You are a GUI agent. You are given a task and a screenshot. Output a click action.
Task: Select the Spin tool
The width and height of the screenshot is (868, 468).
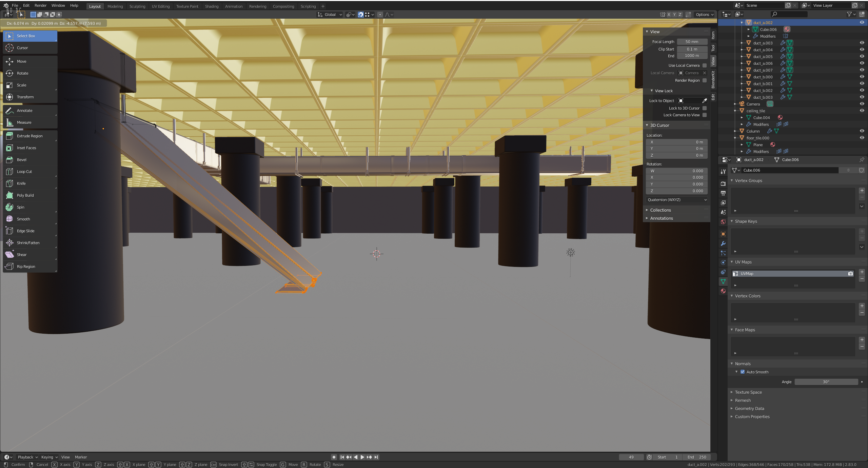(x=20, y=207)
